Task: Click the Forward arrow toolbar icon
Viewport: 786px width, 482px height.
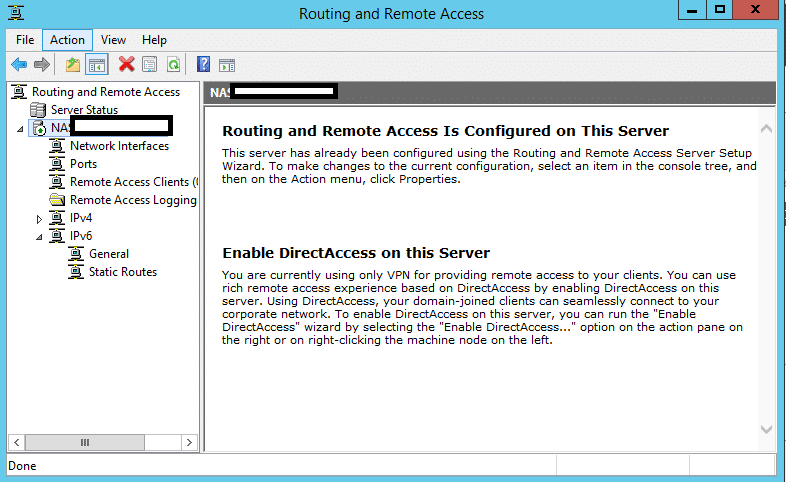Action: [42, 65]
